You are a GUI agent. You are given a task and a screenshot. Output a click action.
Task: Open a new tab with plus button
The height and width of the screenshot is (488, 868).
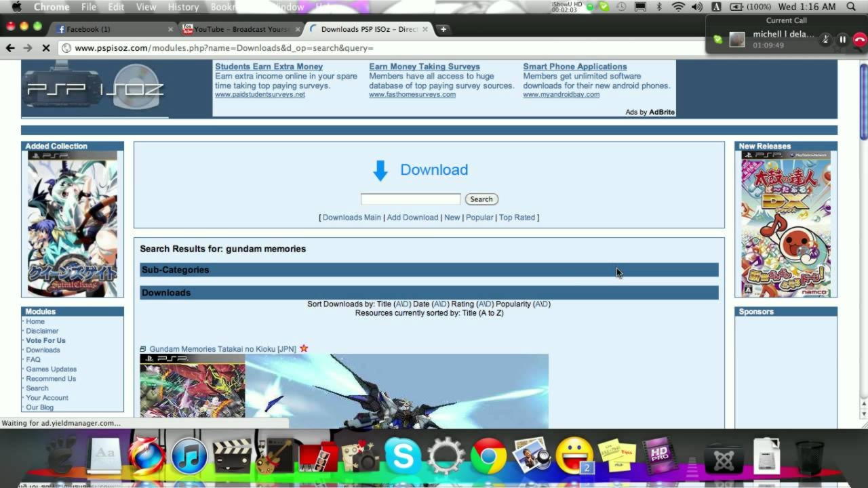pos(443,29)
